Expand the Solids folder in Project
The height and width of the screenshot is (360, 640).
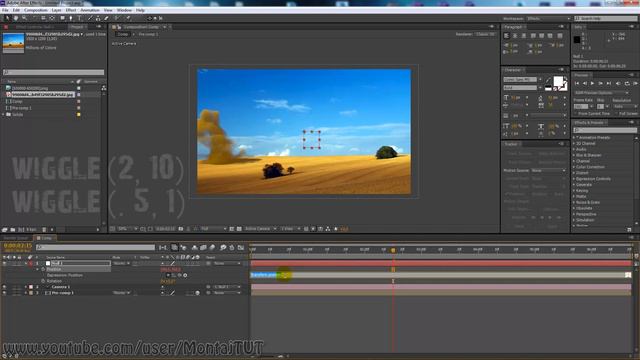pos(4,115)
